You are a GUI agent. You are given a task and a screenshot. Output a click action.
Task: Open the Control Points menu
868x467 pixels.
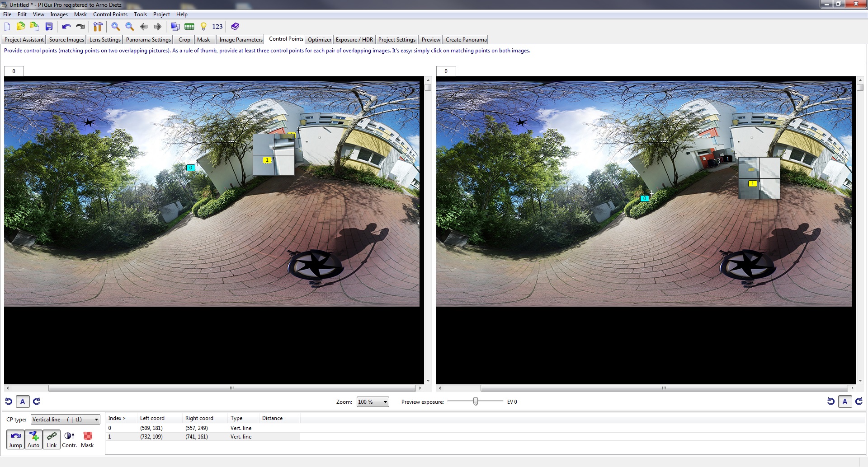tap(110, 14)
